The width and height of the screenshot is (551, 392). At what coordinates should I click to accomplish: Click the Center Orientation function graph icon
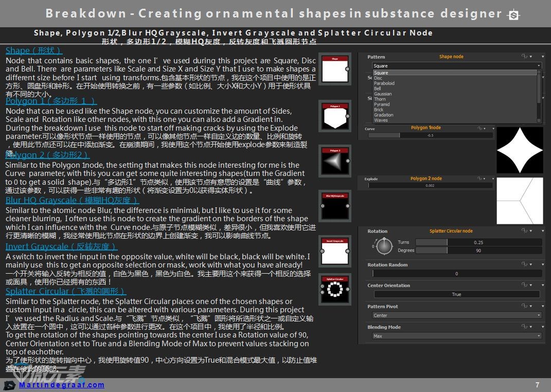[x=524, y=284]
